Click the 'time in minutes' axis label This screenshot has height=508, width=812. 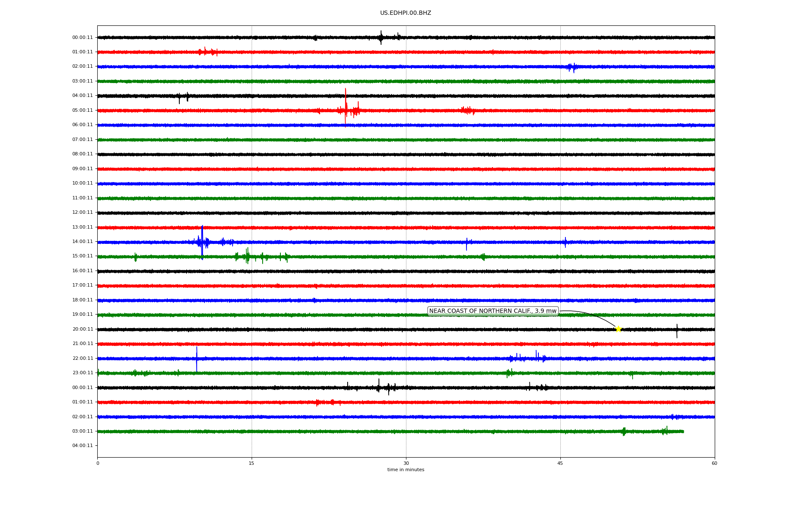[x=406, y=470]
